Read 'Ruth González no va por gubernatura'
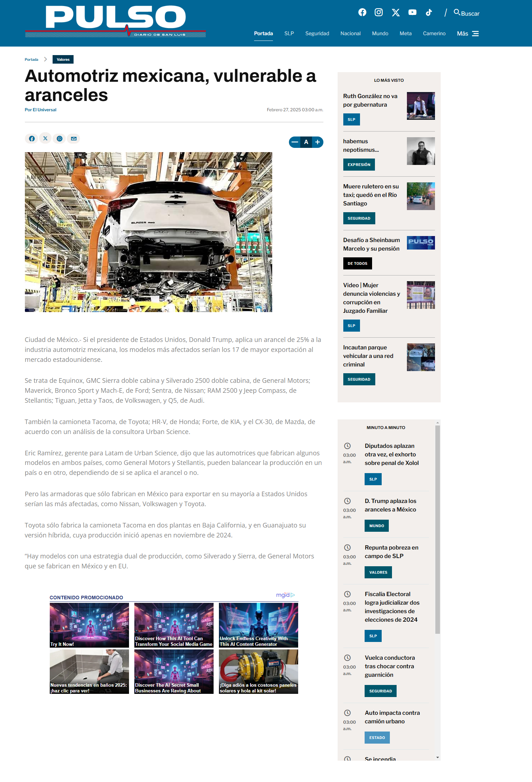532x782 pixels. 370,100
